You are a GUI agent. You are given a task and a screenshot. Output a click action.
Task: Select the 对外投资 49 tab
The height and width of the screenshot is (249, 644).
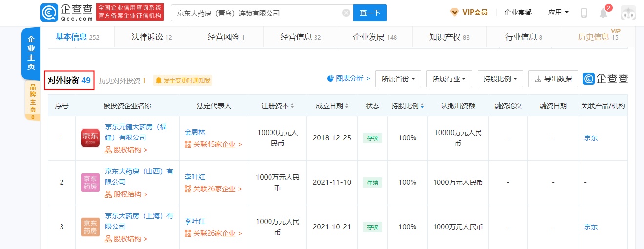(x=69, y=80)
